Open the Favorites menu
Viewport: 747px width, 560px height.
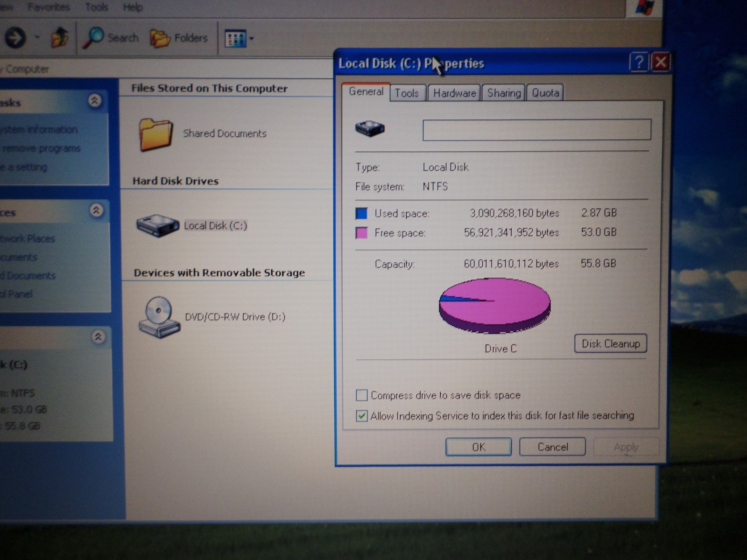pos(49,7)
